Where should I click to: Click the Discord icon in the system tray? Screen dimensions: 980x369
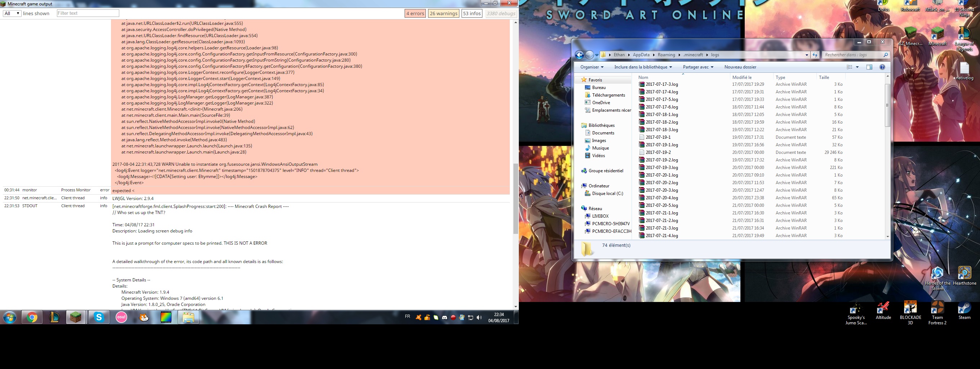(444, 317)
